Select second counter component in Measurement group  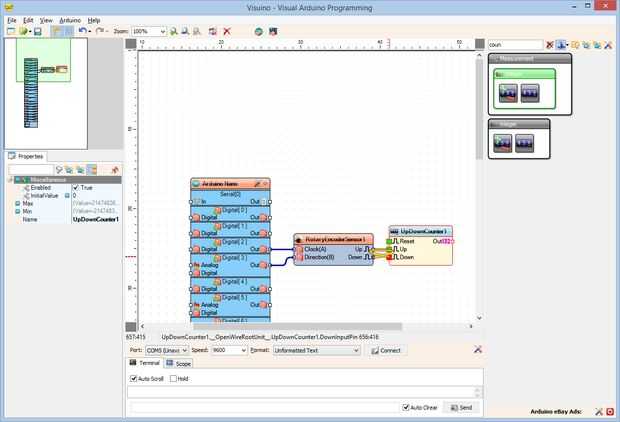point(530,93)
